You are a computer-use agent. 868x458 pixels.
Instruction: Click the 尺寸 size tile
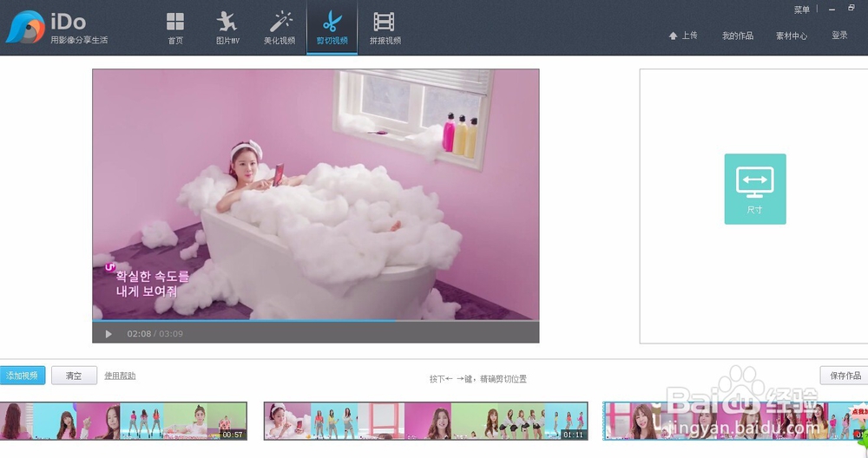[755, 189]
